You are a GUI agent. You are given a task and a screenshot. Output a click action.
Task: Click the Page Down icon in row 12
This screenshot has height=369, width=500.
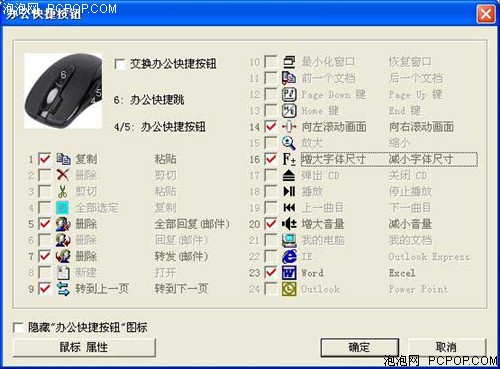click(x=289, y=94)
